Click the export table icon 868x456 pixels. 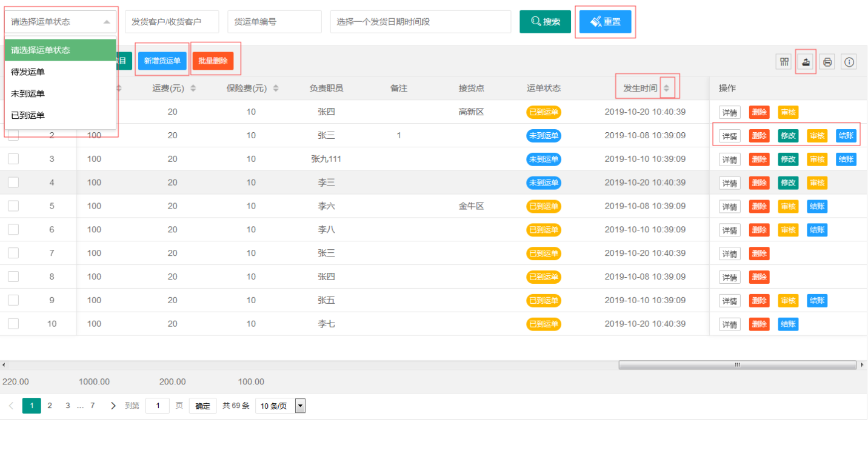806,62
